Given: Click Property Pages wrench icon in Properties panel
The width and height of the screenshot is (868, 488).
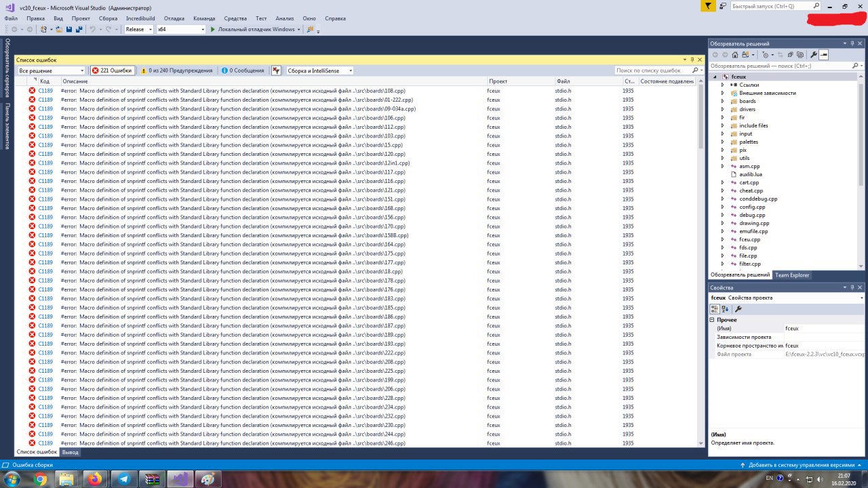Looking at the screenshot, I should 738,308.
